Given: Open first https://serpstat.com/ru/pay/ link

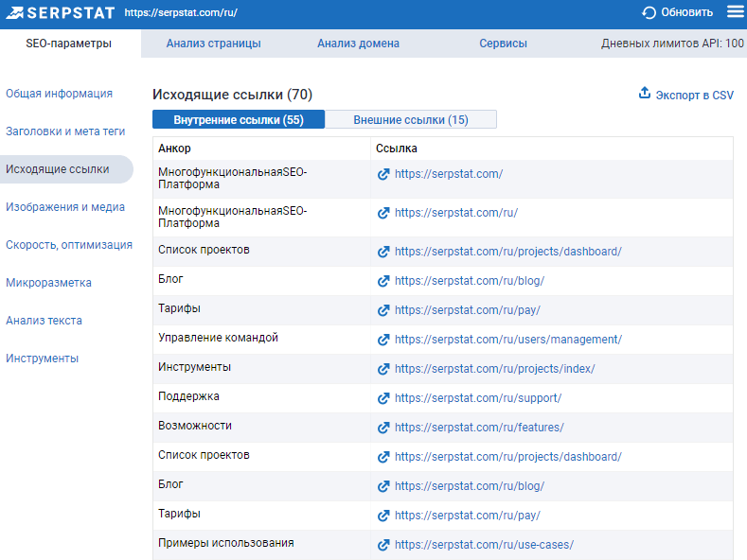Looking at the screenshot, I should (468, 310).
